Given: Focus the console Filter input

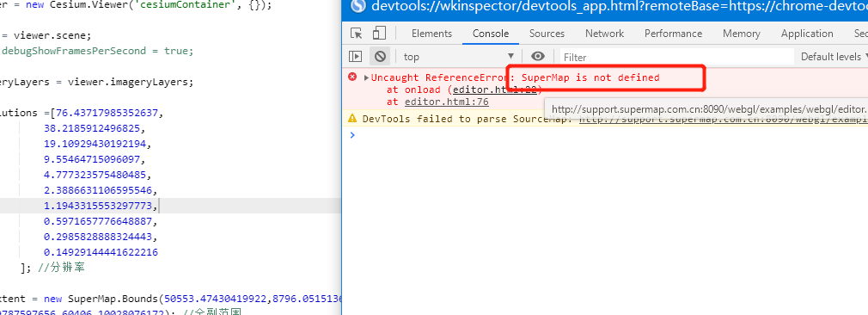Looking at the screenshot, I should coord(677,57).
